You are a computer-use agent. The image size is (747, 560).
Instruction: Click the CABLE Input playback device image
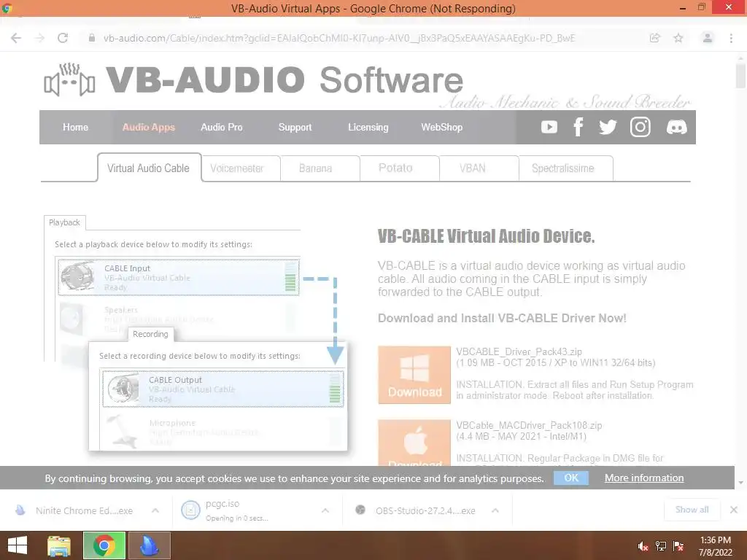pos(77,276)
